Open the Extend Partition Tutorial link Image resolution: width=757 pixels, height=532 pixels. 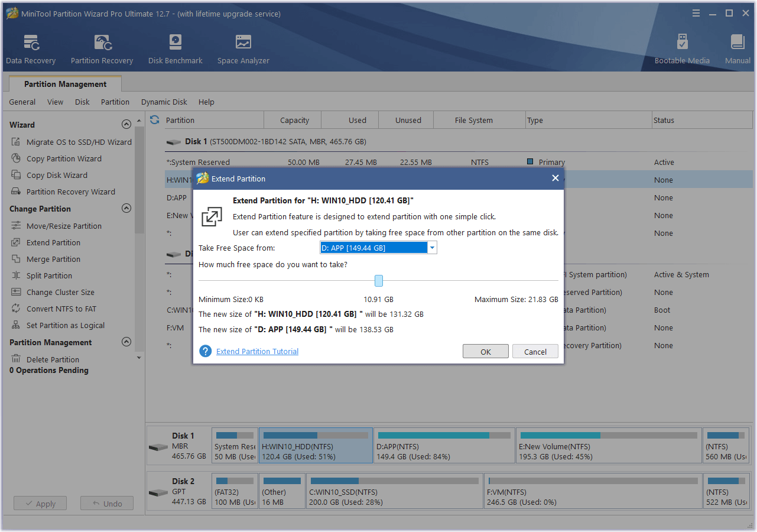coord(257,351)
